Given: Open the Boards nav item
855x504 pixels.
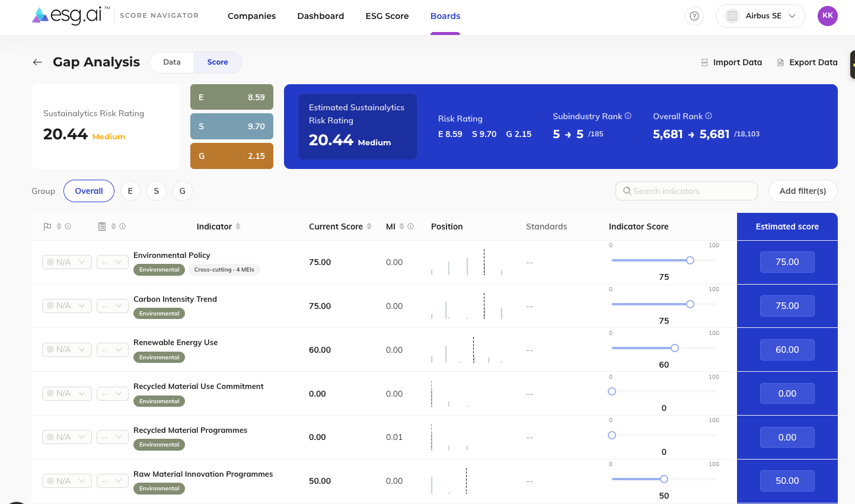Looking at the screenshot, I should tap(445, 16).
